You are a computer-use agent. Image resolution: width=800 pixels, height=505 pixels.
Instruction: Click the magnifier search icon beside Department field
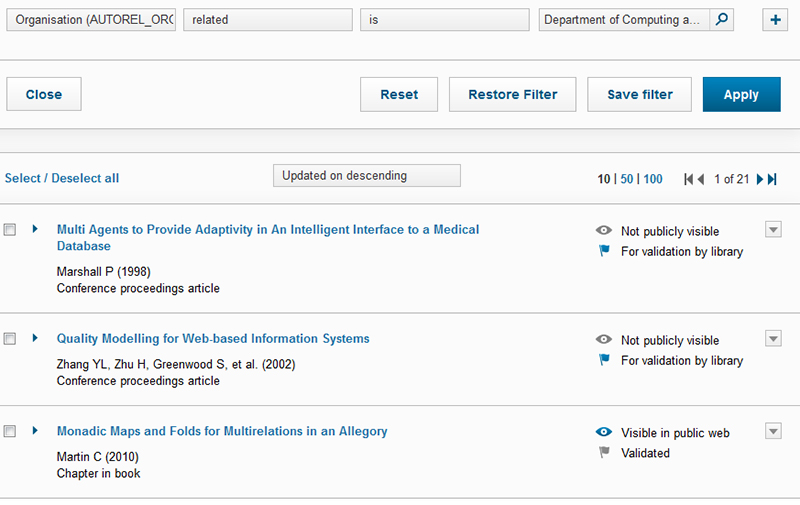point(722,19)
